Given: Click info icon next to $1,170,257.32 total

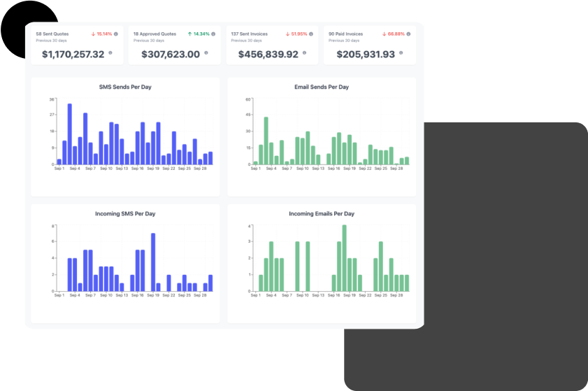Looking at the screenshot, I should 110,52.
